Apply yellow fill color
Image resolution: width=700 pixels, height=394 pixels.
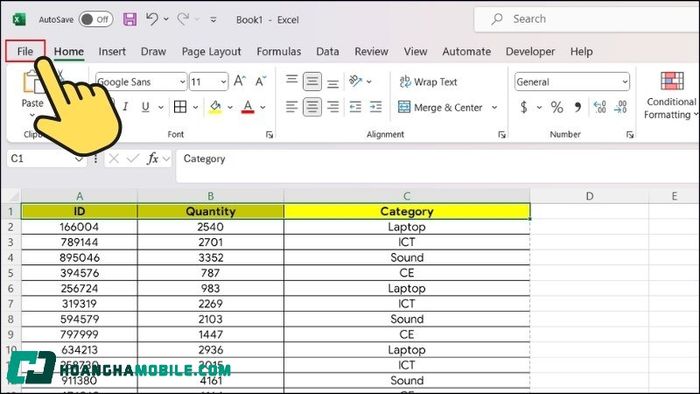[x=216, y=107]
